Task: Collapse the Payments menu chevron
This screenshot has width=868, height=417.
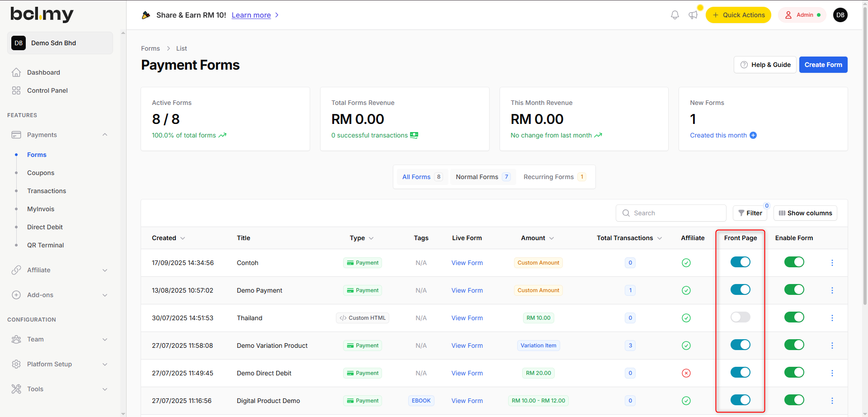Action: [x=105, y=135]
